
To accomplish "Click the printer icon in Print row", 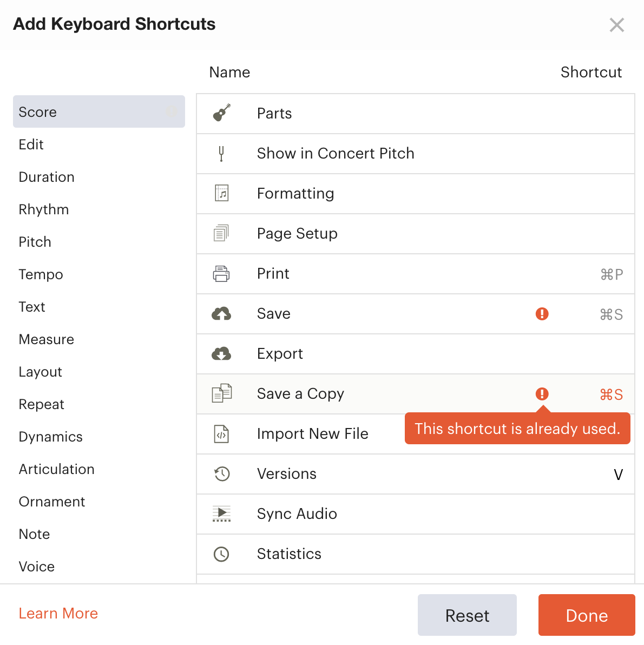I will (221, 274).
